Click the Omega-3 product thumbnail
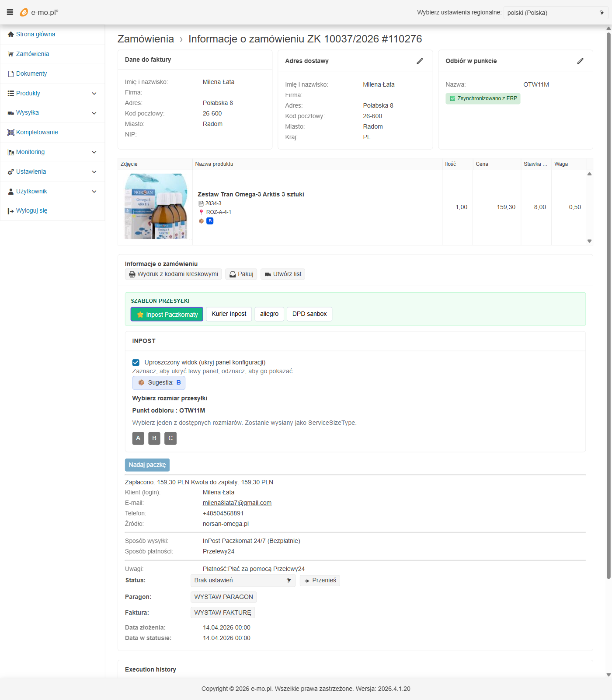Image resolution: width=612 pixels, height=700 pixels. [156, 206]
